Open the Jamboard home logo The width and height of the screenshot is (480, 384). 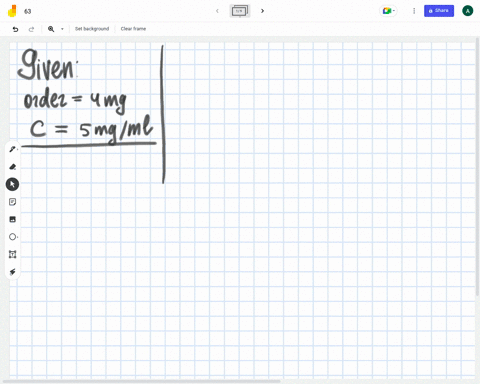[12, 11]
